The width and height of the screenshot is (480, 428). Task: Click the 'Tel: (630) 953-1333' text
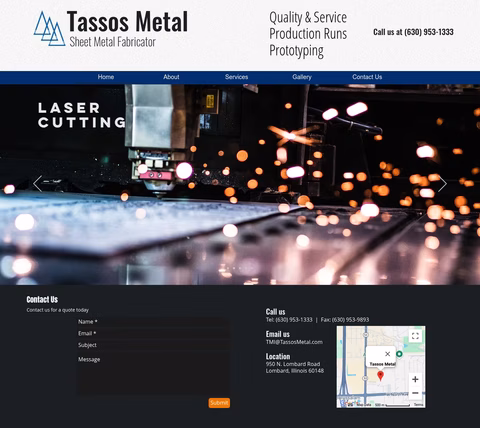click(x=289, y=320)
